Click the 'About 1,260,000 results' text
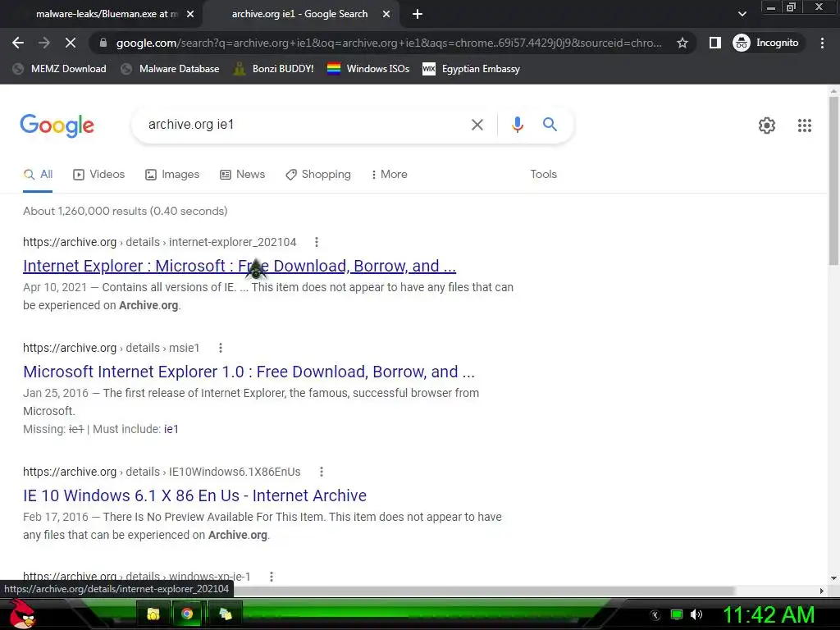The image size is (840, 630). click(x=126, y=211)
